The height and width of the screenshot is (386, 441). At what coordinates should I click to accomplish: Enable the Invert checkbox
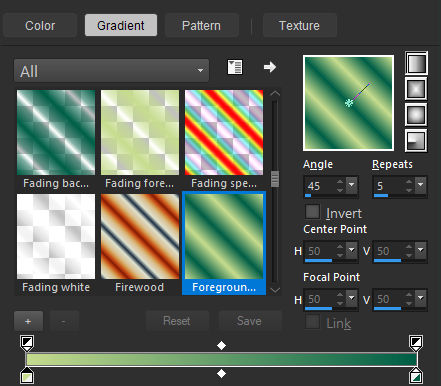[313, 212]
